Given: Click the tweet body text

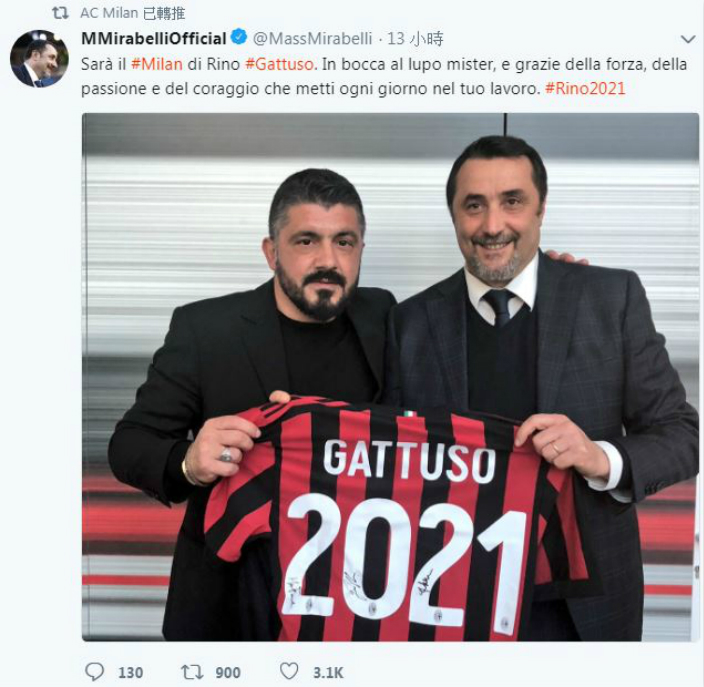Looking at the screenshot, I should (384, 76).
